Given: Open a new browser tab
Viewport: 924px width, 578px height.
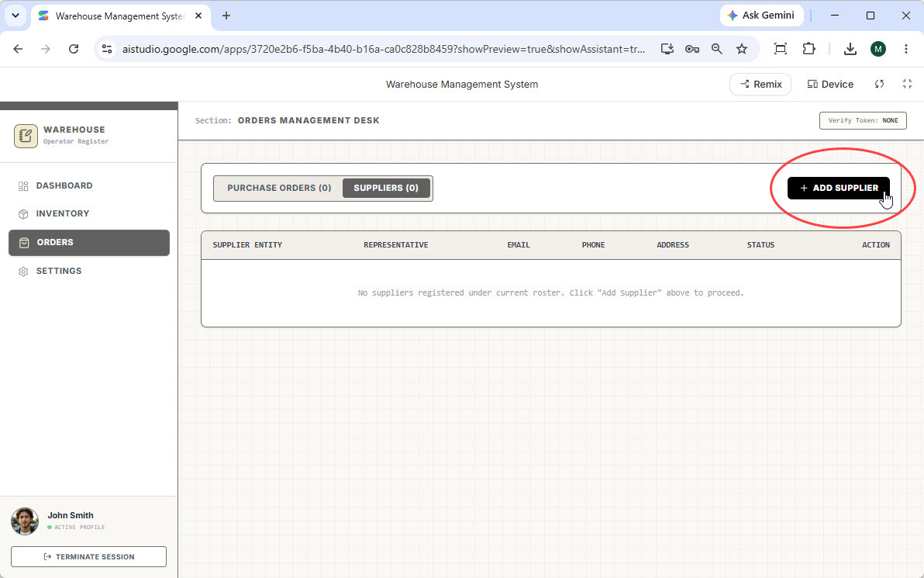Looking at the screenshot, I should click(x=226, y=16).
